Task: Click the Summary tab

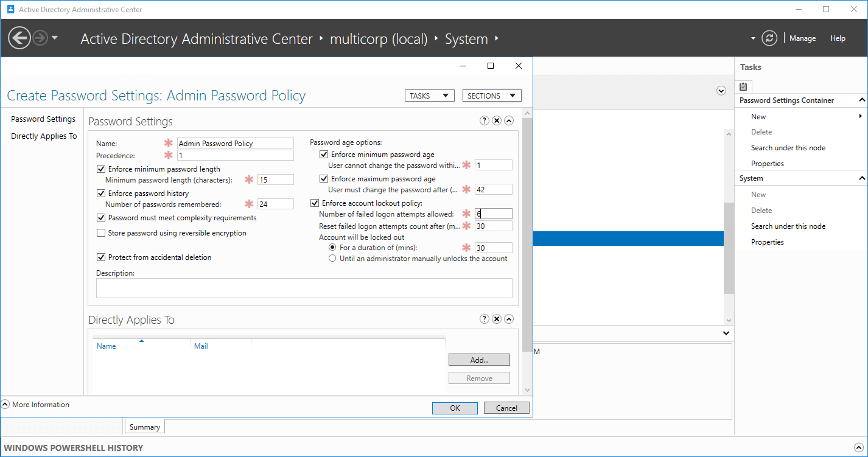Action: coord(145,427)
